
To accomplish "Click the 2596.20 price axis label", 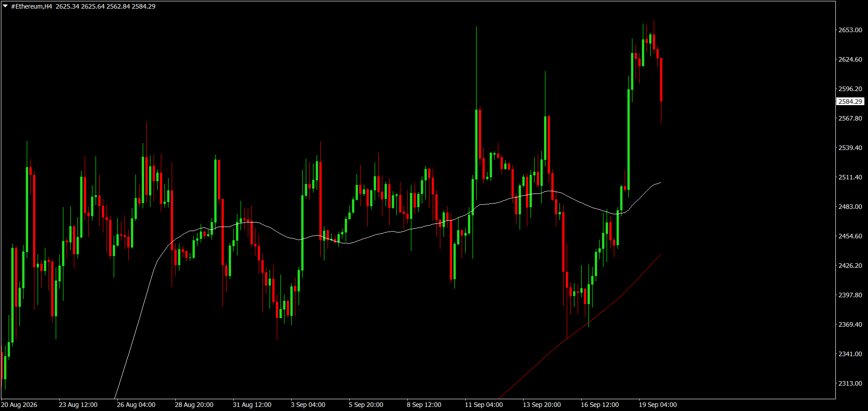I will point(850,89).
